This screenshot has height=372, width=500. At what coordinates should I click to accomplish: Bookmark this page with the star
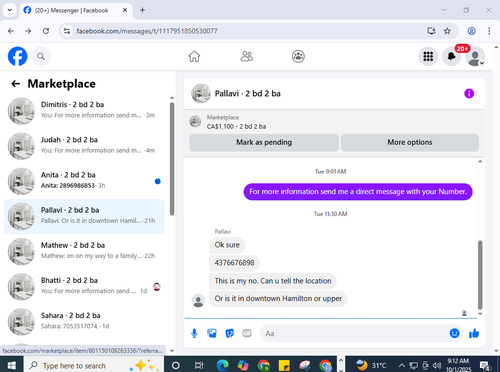[x=447, y=31]
